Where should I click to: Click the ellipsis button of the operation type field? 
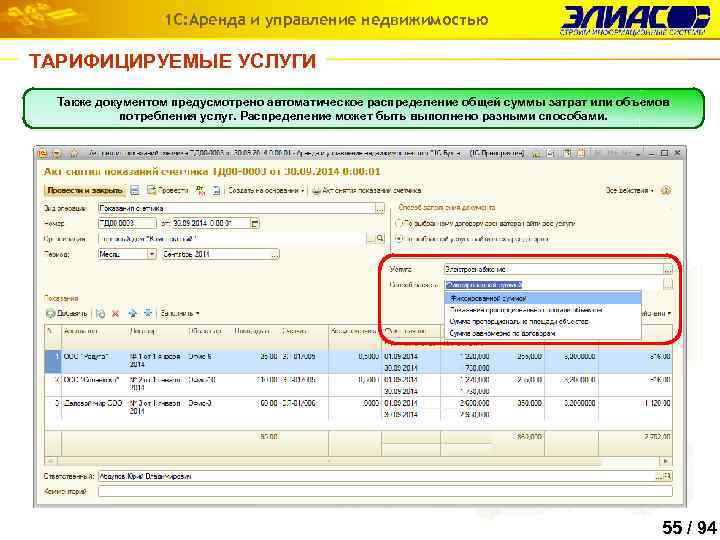click(x=380, y=209)
